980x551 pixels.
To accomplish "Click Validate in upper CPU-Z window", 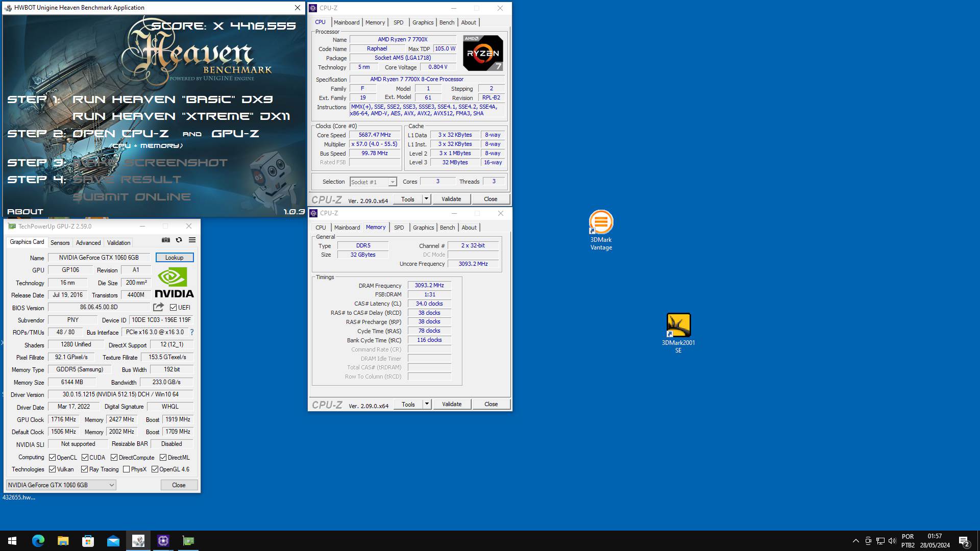I will coord(451,199).
